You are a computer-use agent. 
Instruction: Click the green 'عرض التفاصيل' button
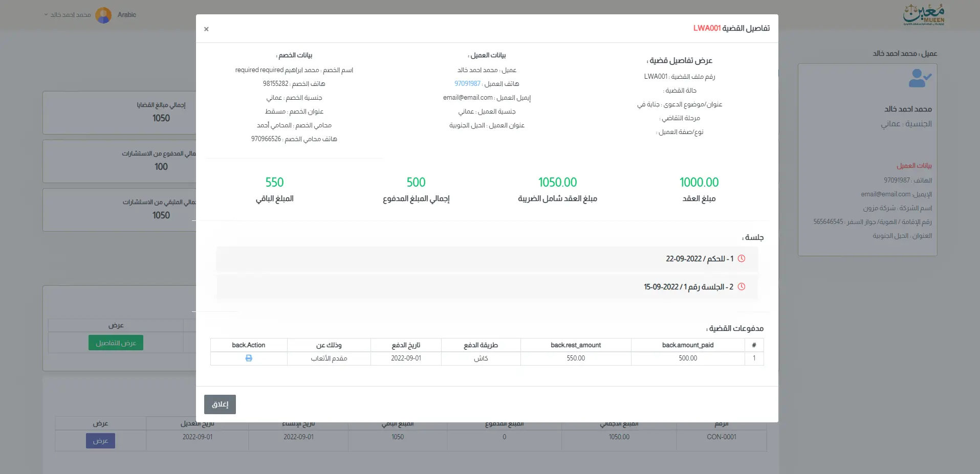116,343
